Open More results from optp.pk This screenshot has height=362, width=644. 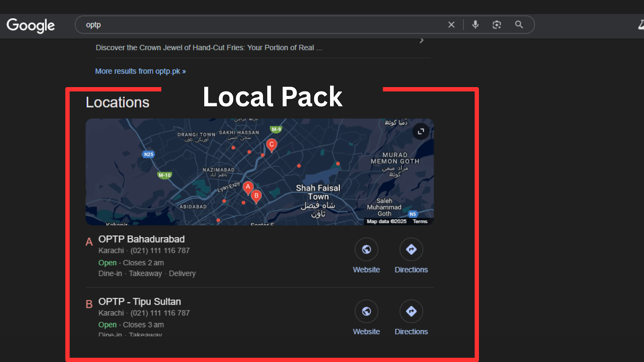point(140,71)
